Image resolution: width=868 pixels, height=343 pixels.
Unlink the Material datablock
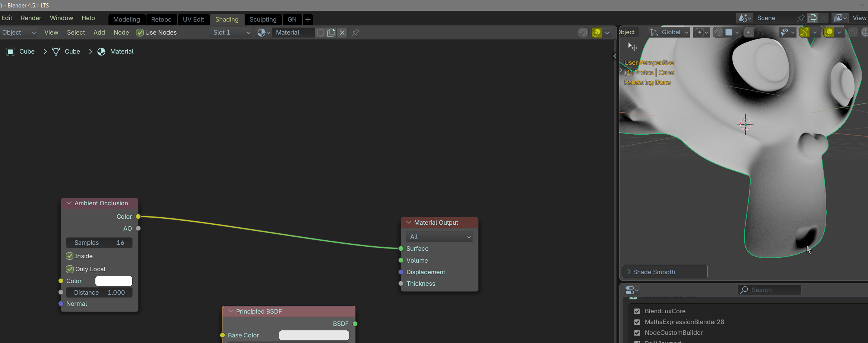coord(342,33)
